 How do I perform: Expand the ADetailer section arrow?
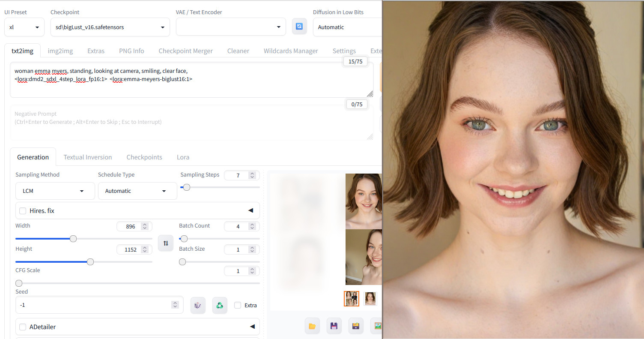(252, 327)
